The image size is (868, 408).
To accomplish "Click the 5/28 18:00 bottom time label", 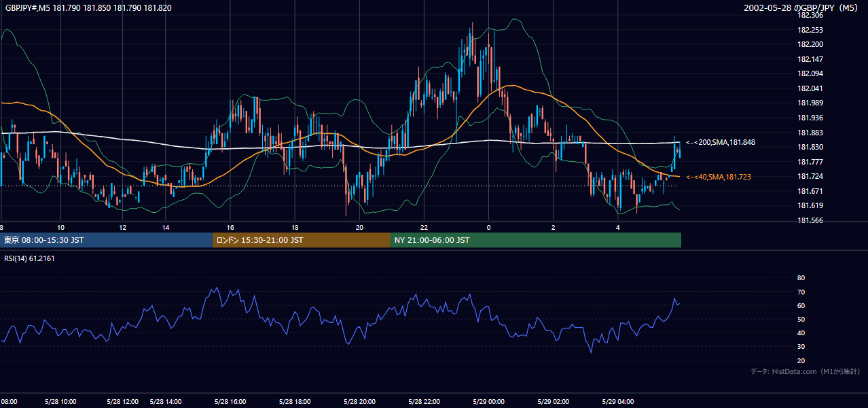I will [x=295, y=401].
